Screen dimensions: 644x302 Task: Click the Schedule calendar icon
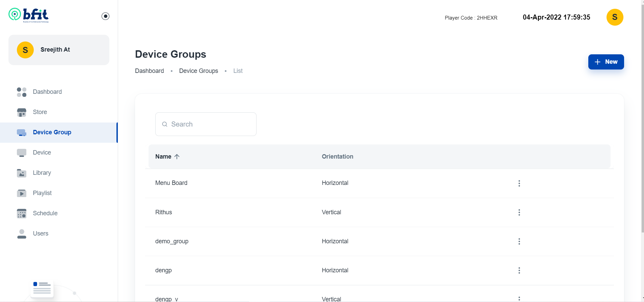point(22,213)
